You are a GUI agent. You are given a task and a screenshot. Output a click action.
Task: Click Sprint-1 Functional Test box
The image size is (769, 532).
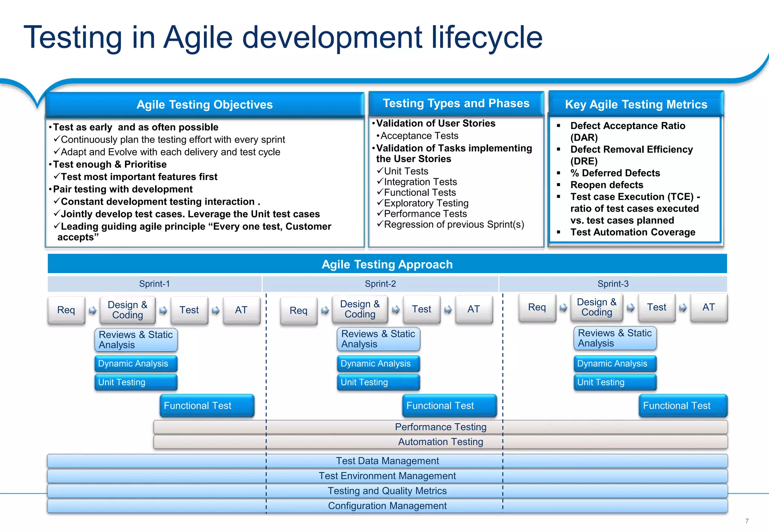(207, 406)
